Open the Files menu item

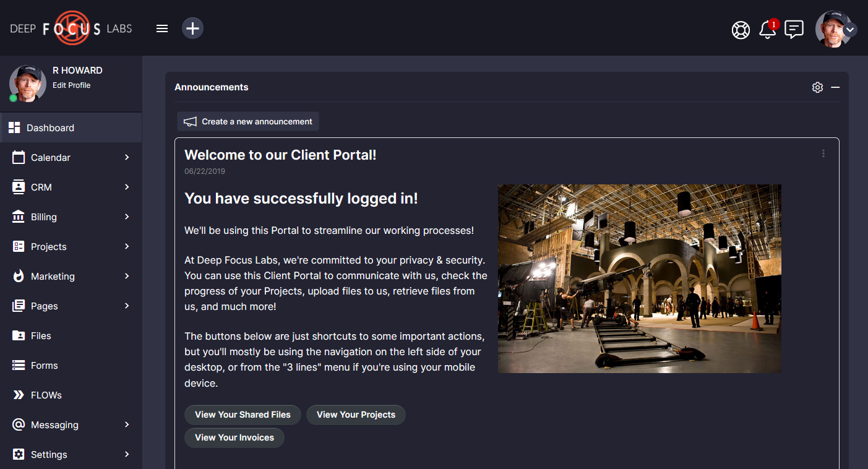pyautogui.click(x=71, y=335)
